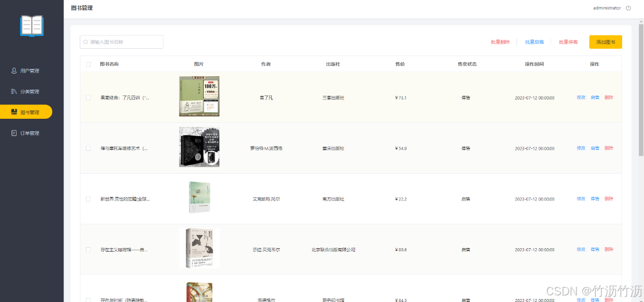Click the author 罗伯特·M.波西格
Viewport: 644px width, 302px height.
266,148
